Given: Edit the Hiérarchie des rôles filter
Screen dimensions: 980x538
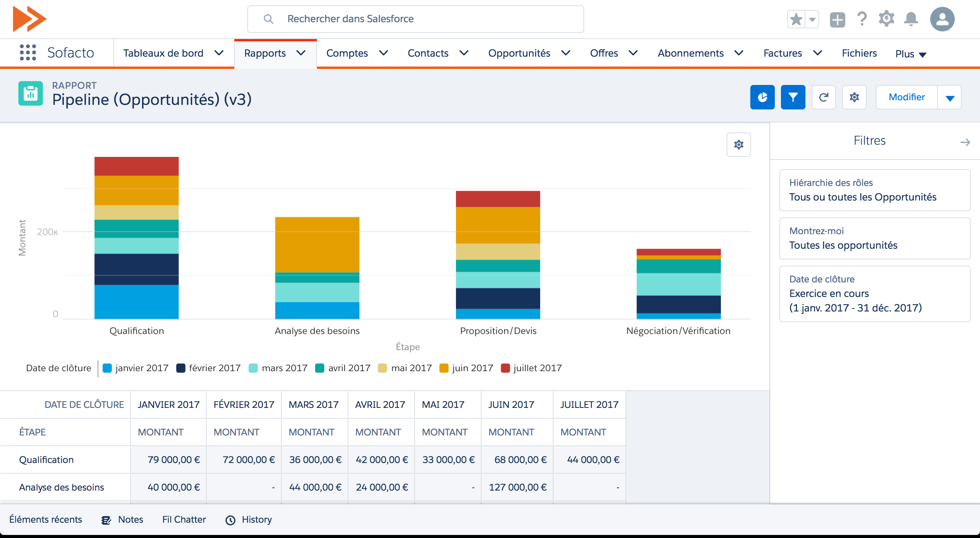Looking at the screenshot, I should tap(875, 190).
